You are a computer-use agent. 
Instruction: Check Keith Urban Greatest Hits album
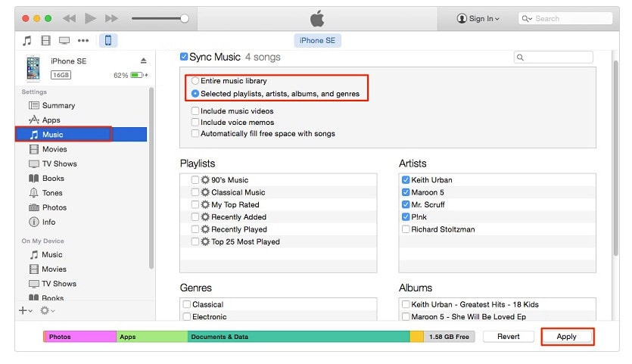(406, 304)
